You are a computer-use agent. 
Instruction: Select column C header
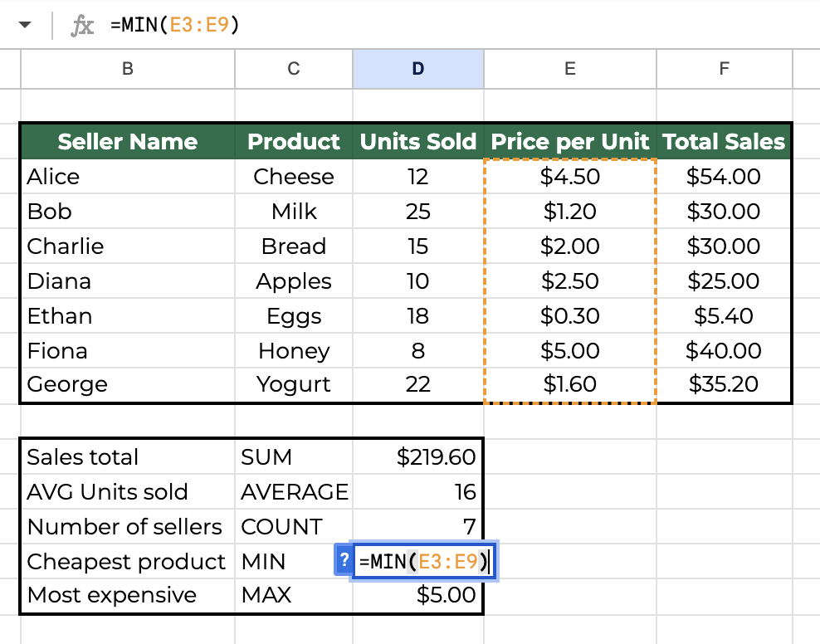(294, 70)
